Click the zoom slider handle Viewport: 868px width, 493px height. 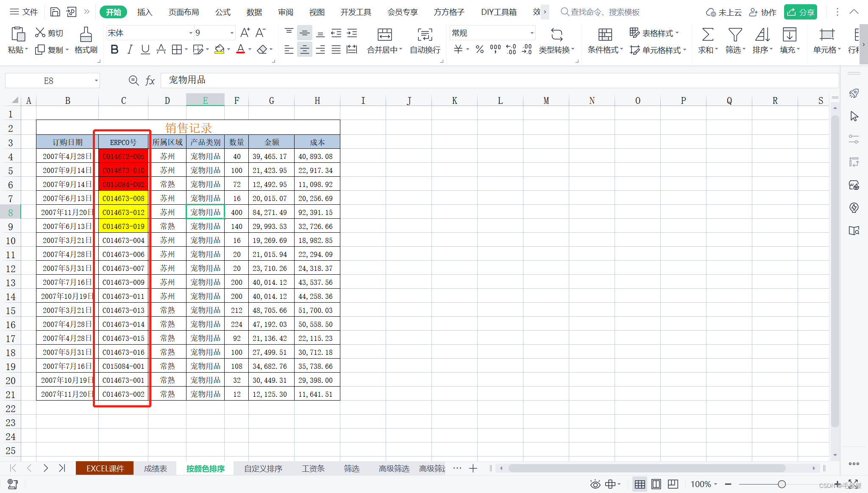[782, 484]
